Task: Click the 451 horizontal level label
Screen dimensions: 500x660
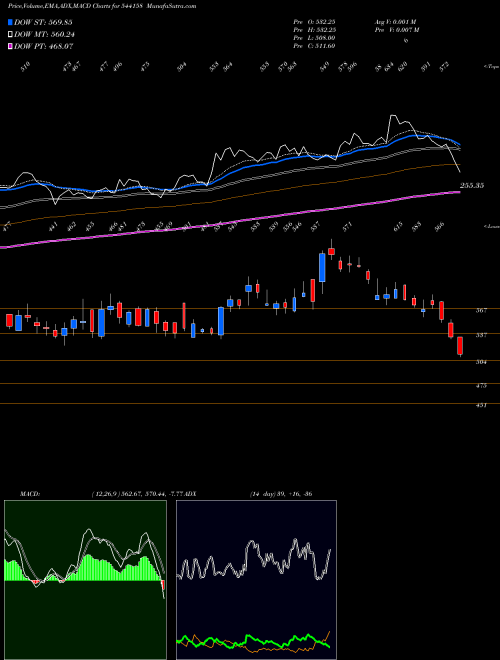Action: coord(482,406)
